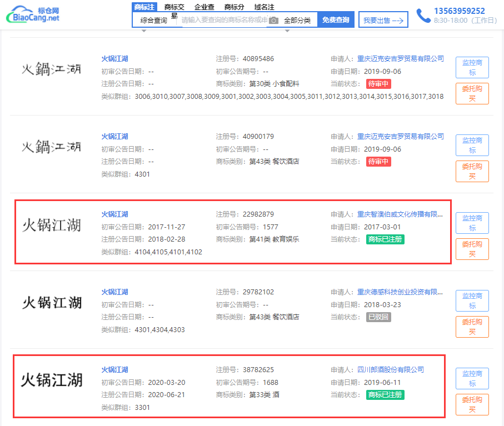Open the 企业查 tab
Viewport: 504px width, 426px height.
(x=204, y=7)
